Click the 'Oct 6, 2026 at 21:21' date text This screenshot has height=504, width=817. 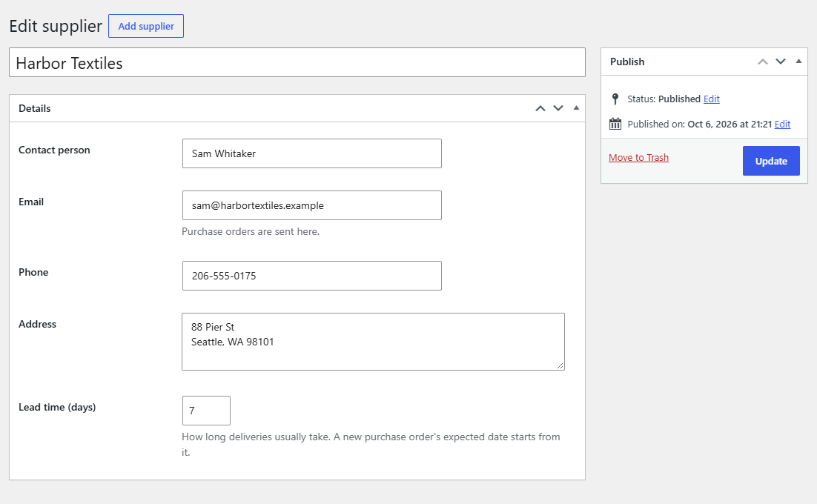tap(730, 124)
